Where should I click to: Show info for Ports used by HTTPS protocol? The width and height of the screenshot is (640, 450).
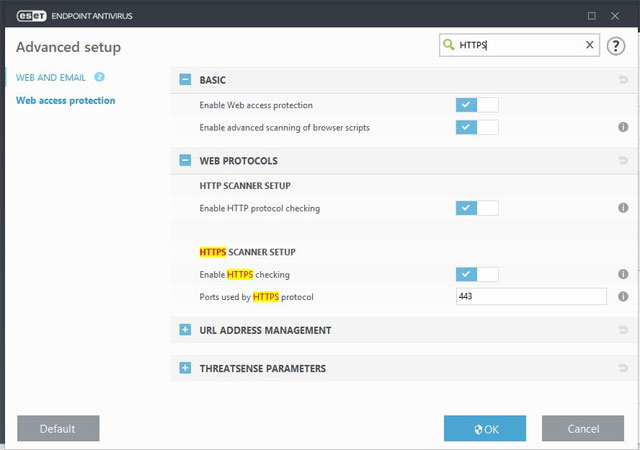623,296
